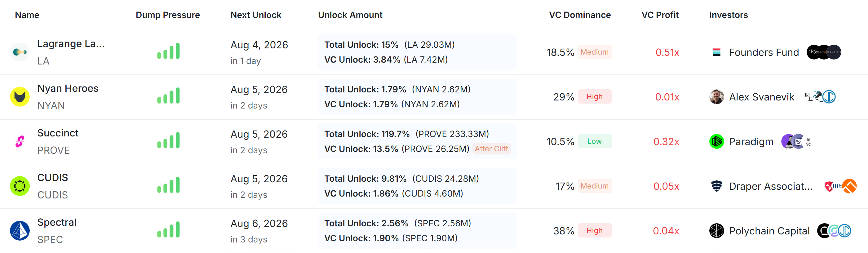Image resolution: width=868 pixels, height=253 pixels.
Task: Open the Founders Fund investor link
Action: coord(764,52)
